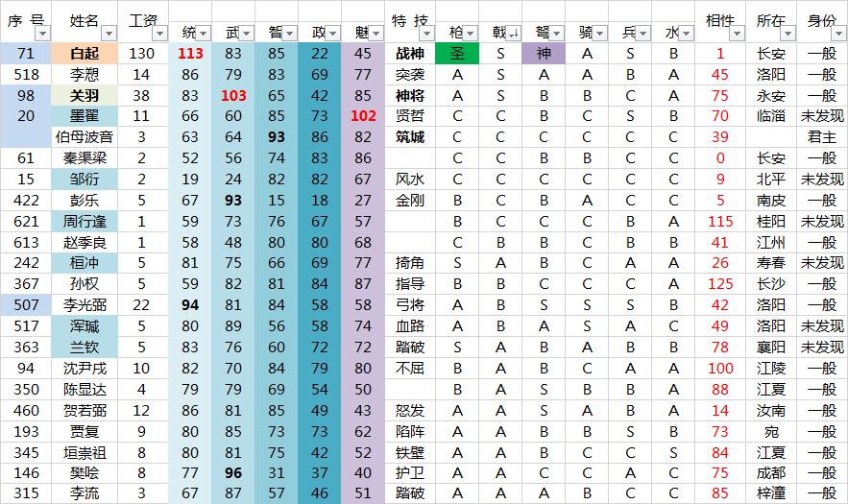848x504 pixels.
Task: Select the name cell 关羽
Action: pos(85,96)
